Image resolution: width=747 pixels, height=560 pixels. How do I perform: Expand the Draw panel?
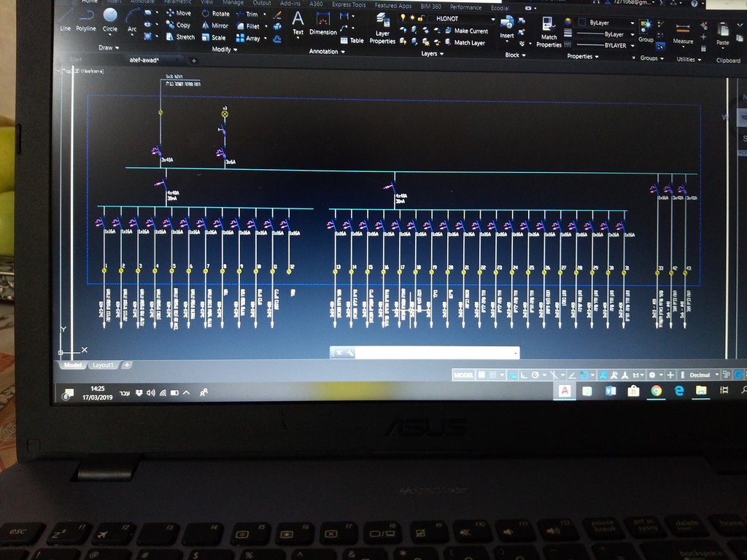[x=109, y=47]
